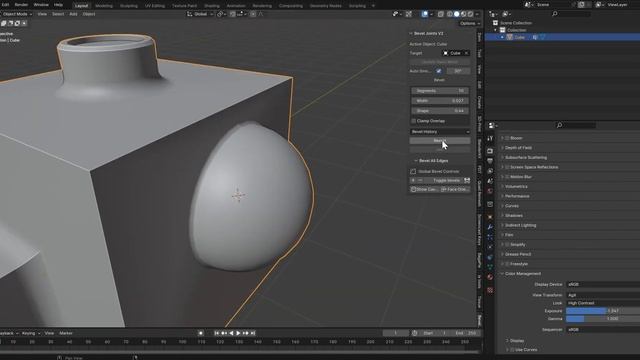Screen dimensions: 640x360
Task: Open the Scene properties tab icon
Action: (490, 181)
